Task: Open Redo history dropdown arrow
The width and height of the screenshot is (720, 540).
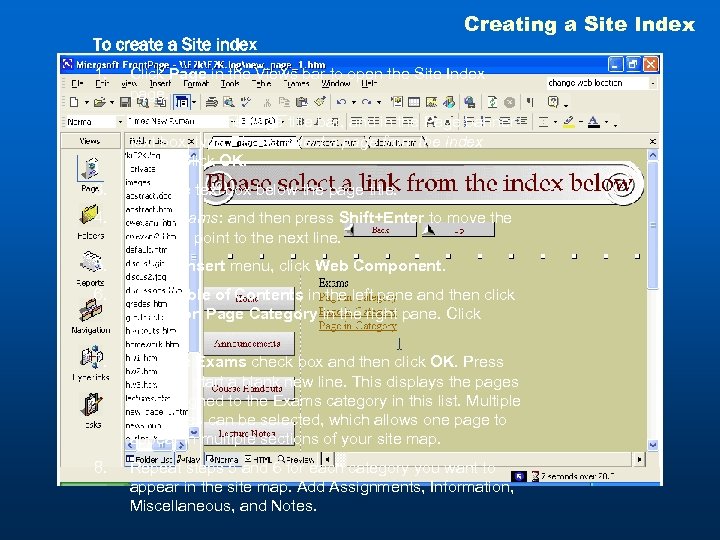Action: [x=379, y=102]
